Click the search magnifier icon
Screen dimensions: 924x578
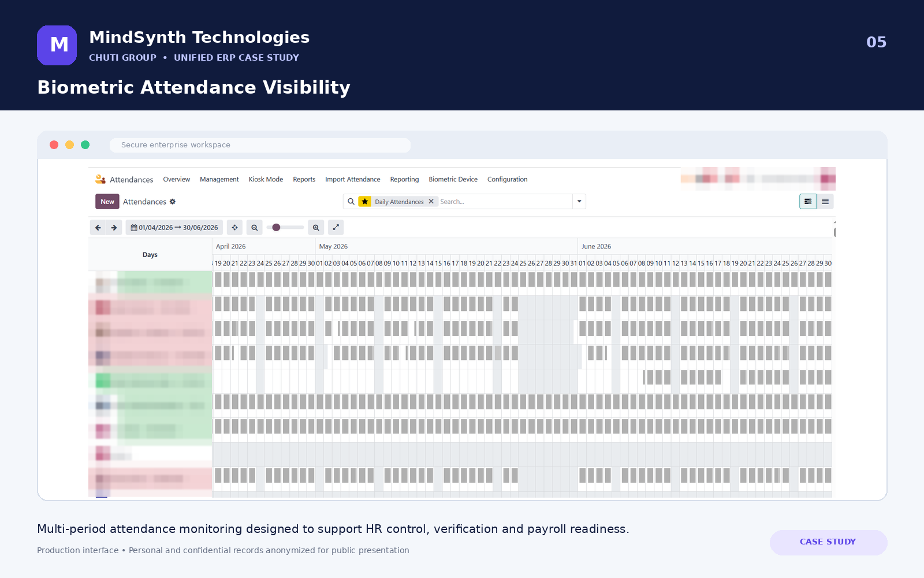tap(351, 202)
